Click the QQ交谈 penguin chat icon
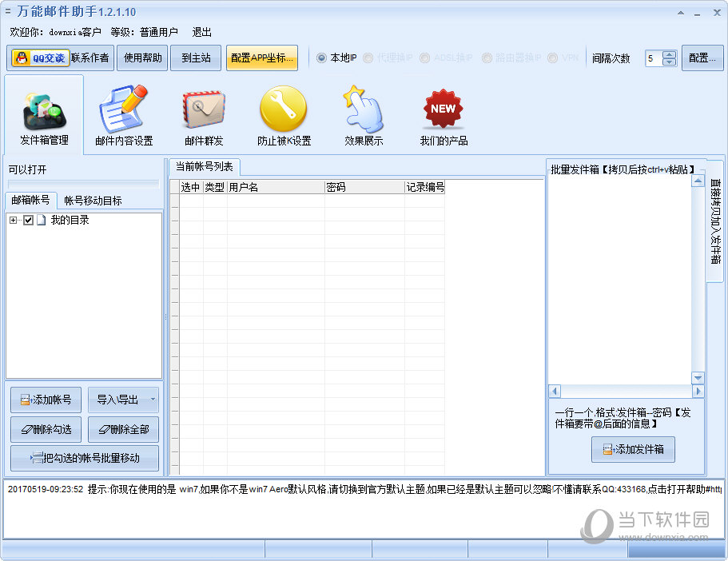728x561 pixels. pyautogui.click(x=41, y=58)
